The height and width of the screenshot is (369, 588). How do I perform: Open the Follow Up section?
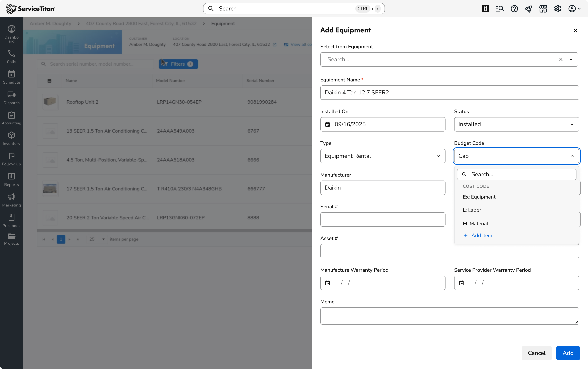(x=12, y=159)
